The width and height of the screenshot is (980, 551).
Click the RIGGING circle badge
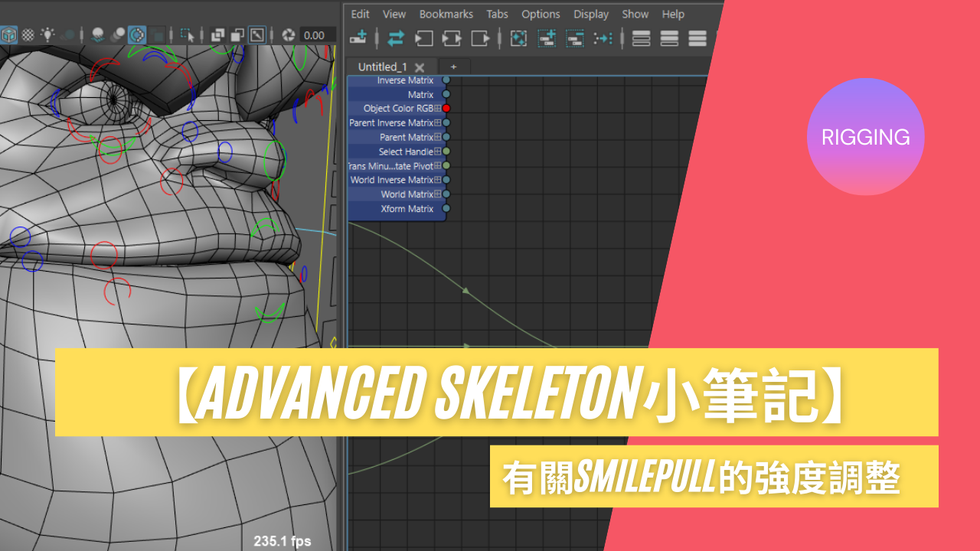pos(866,136)
